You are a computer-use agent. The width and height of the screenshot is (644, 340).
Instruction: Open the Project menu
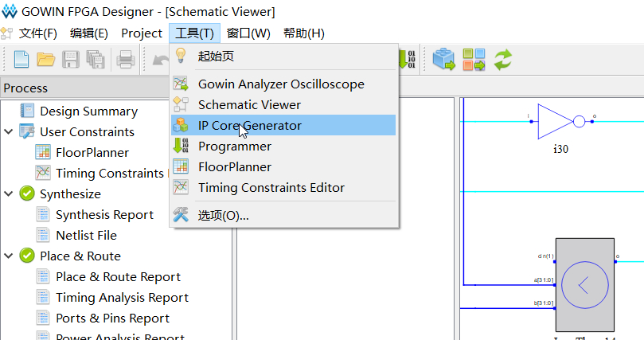pos(142,33)
